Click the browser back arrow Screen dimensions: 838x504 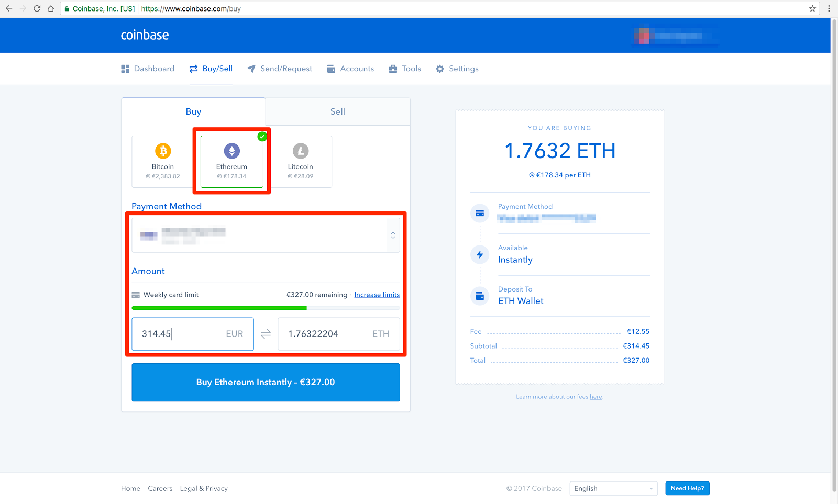9,8
